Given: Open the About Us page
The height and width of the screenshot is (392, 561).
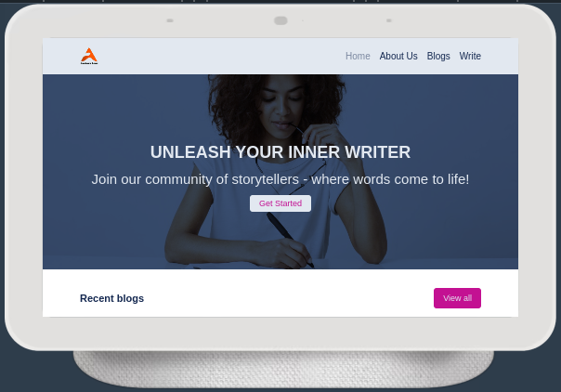Looking at the screenshot, I should [x=398, y=56].
